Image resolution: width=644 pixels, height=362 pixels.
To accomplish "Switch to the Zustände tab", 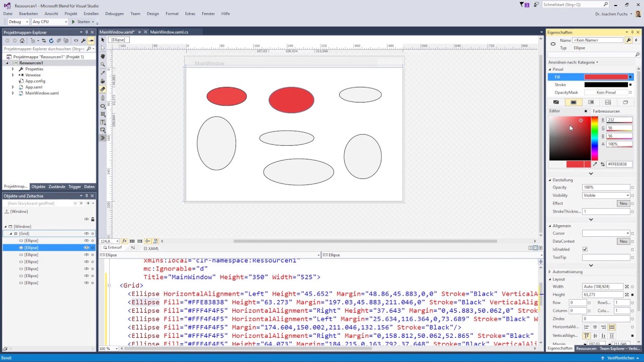I will [x=56, y=187].
